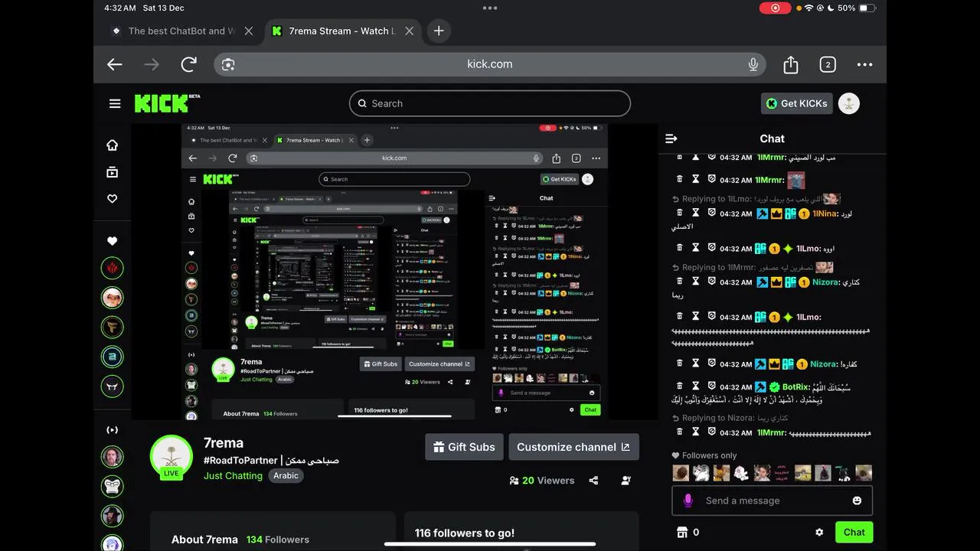Focus the 'Send a message' input

(x=772, y=500)
